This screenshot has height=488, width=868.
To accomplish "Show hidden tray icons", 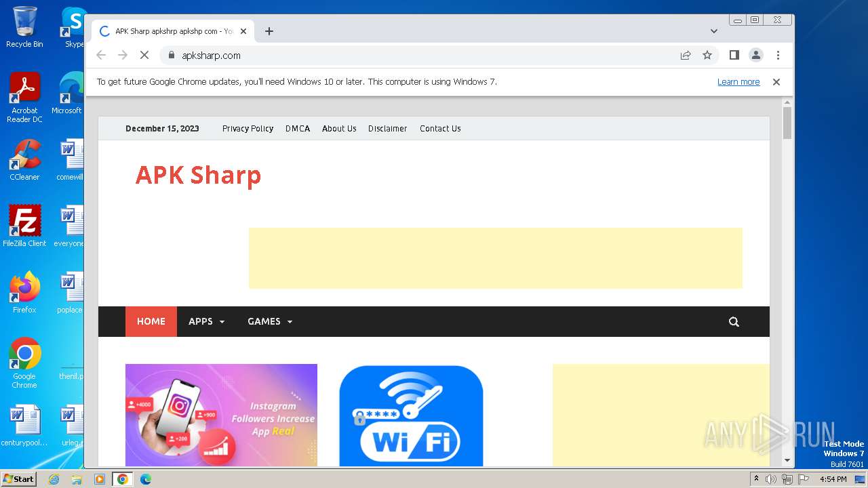I will coord(756,479).
